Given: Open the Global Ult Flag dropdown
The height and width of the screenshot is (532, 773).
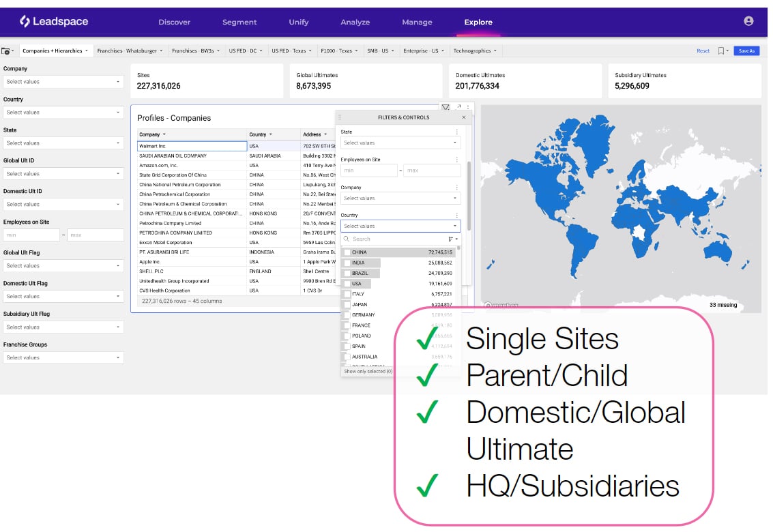Looking at the screenshot, I should click(63, 266).
